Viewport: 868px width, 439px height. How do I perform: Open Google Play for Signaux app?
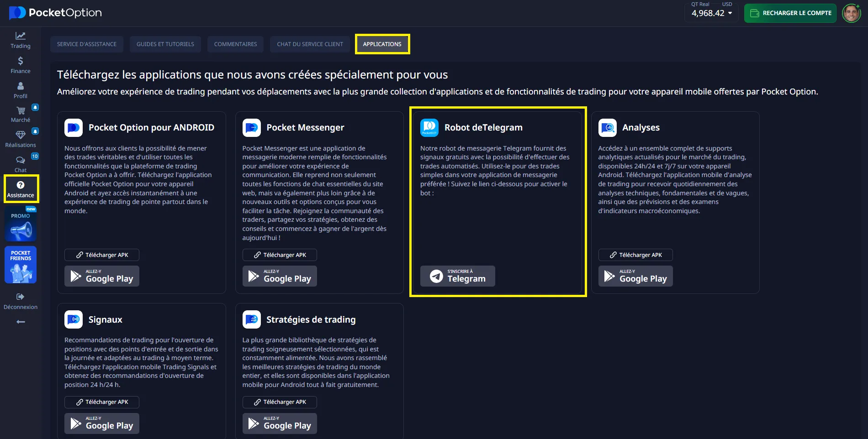pyautogui.click(x=102, y=423)
